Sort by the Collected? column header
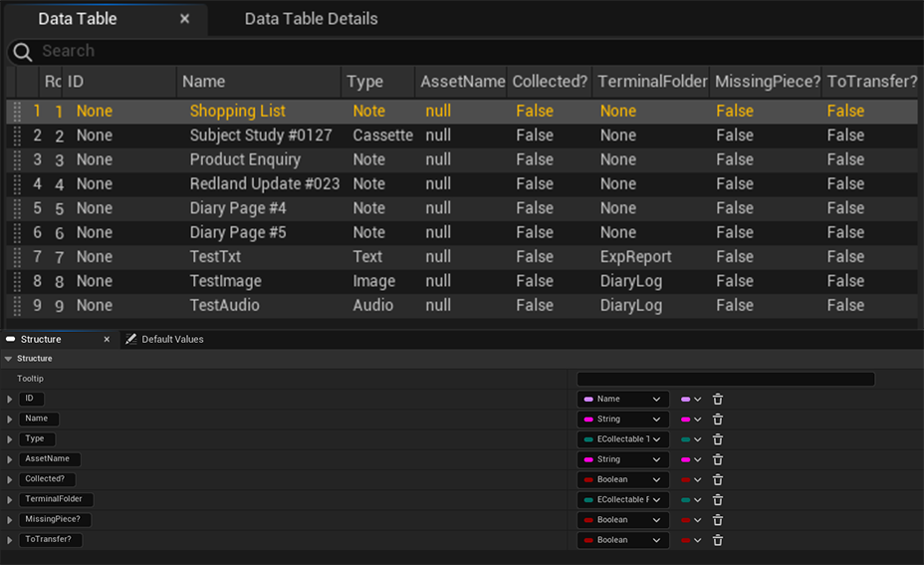The image size is (924, 565). pos(550,82)
